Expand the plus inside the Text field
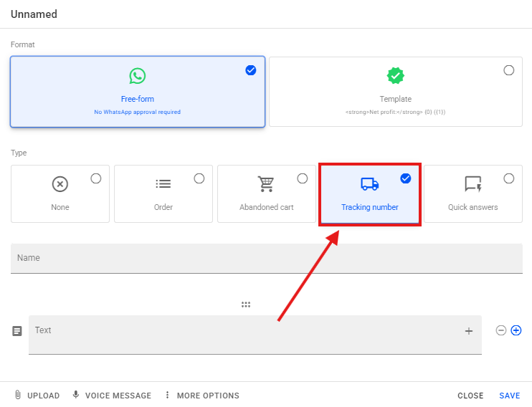 point(469,331)
